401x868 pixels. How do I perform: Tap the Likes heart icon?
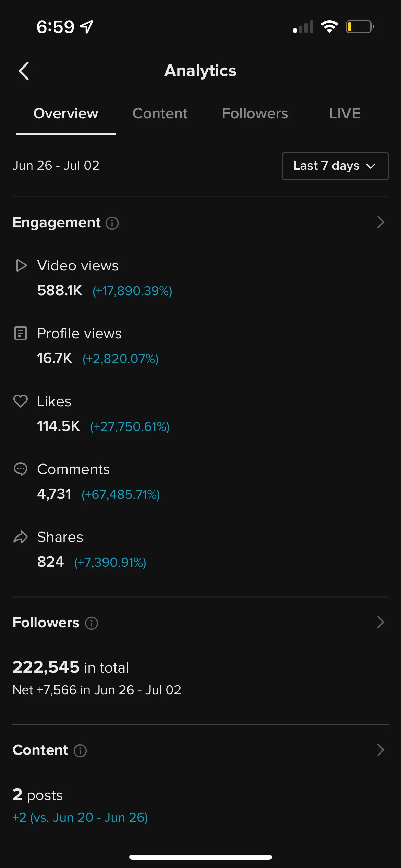point(21,401)
